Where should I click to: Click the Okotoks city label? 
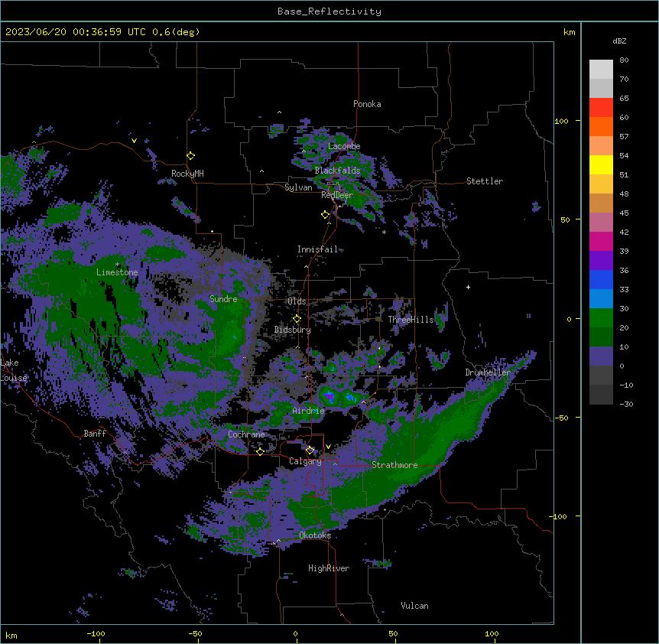315,535
